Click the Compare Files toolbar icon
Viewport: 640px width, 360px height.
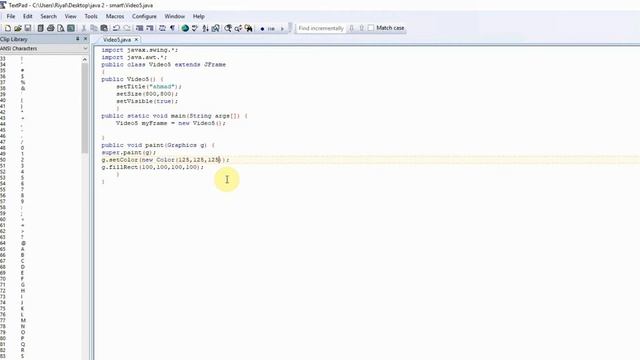(x=216, y=28)
